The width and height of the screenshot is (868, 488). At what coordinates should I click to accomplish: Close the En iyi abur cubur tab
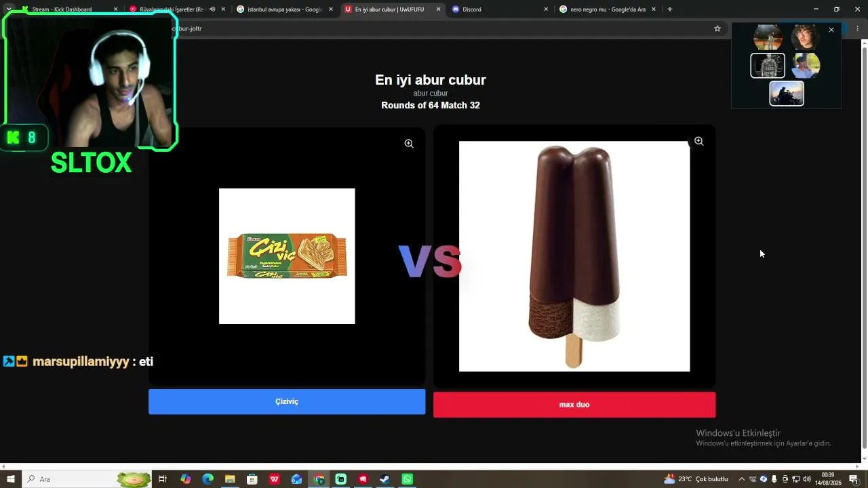tap(438, 9)
